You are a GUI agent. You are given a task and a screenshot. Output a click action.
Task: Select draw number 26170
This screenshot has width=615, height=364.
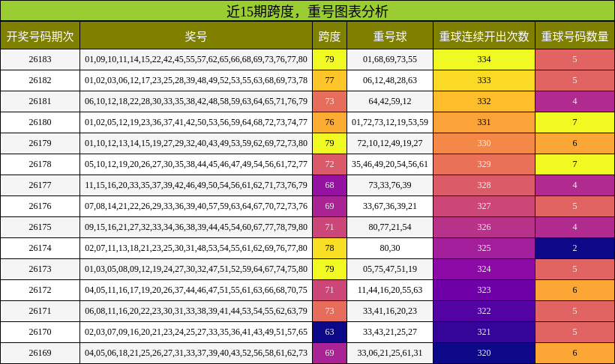click(x=40, y=332)
